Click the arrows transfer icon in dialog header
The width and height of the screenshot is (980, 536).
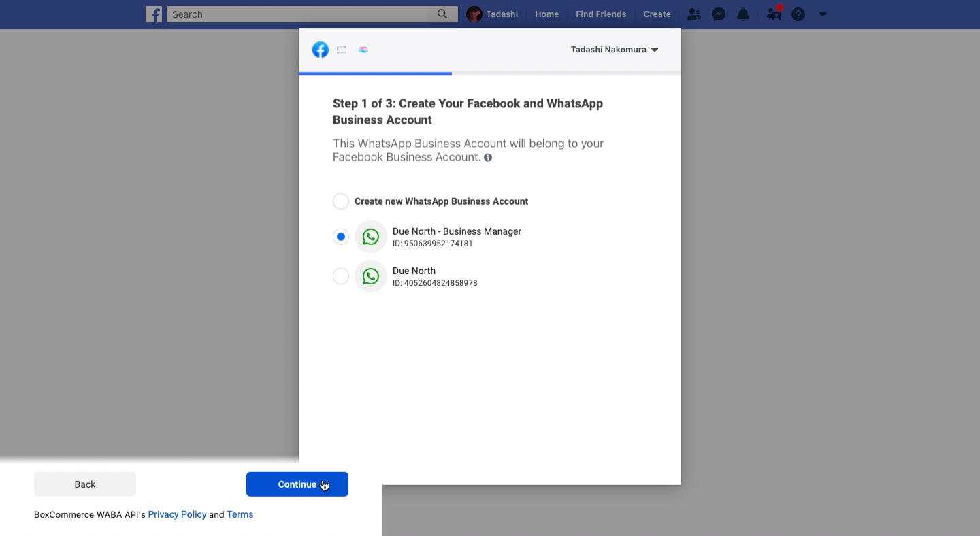point(342,50)
